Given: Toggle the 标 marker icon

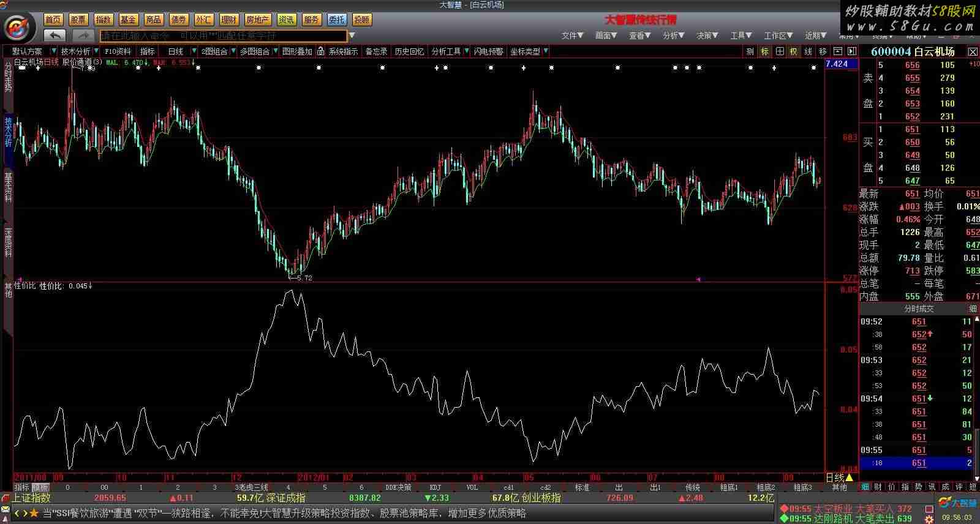Looking at the screenshot, I should point(765,51).
